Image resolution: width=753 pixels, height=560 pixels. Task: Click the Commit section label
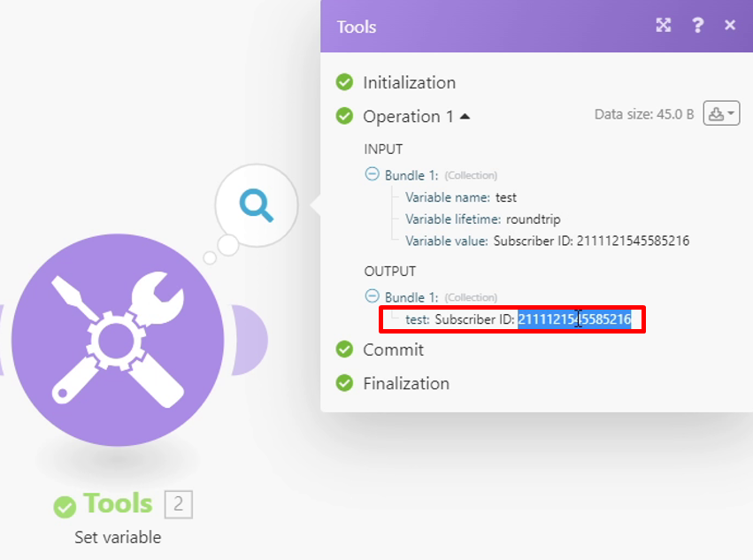tap(393, 349)
